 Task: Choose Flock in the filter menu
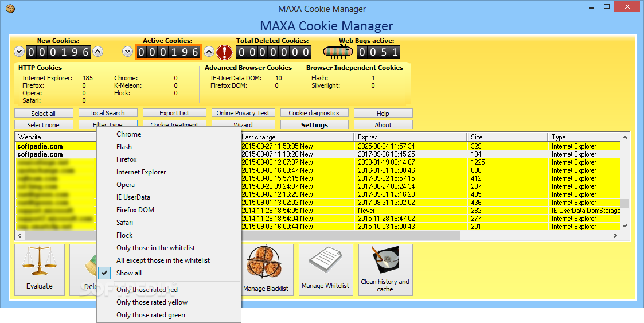point(169,235)
